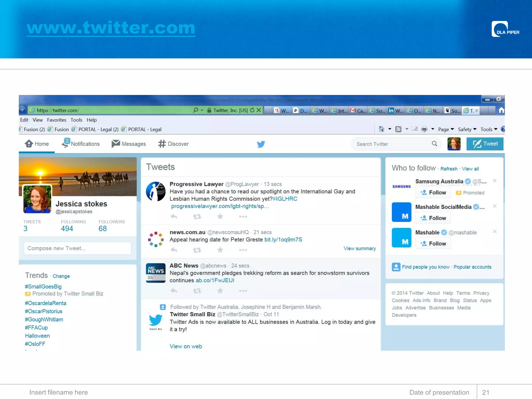Click the FOLLOWERS count 68
This screenshot has width=532, height=399.
pyautogui.click(x=103, y=229)
